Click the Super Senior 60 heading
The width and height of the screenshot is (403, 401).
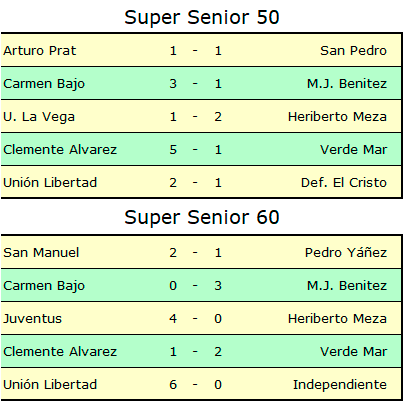pos(202,218)
